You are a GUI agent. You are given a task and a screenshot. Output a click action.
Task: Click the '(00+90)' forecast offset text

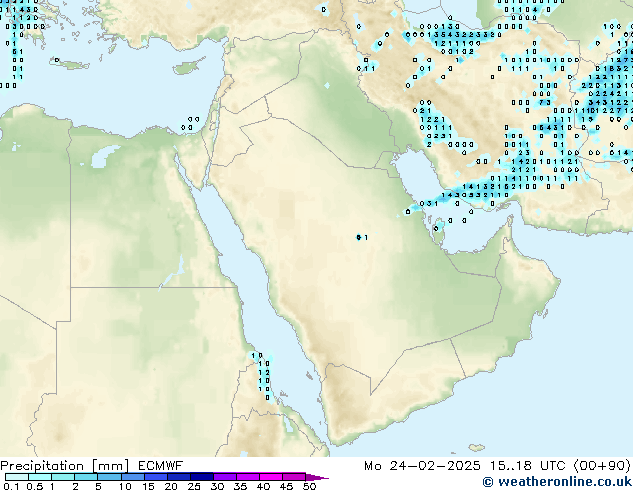(x=602, y=466)
